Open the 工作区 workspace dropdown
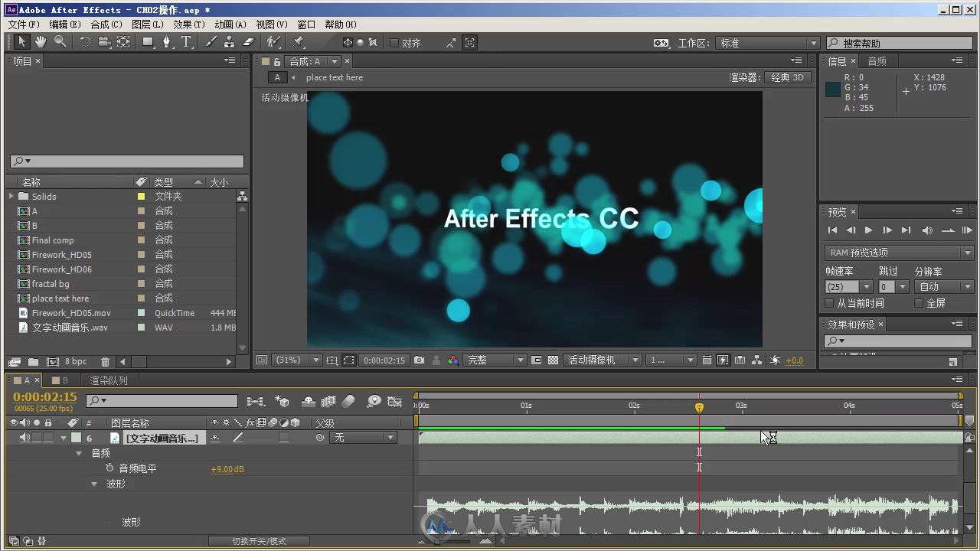Viewport: 980px width, 551px height. pos(768,43)
